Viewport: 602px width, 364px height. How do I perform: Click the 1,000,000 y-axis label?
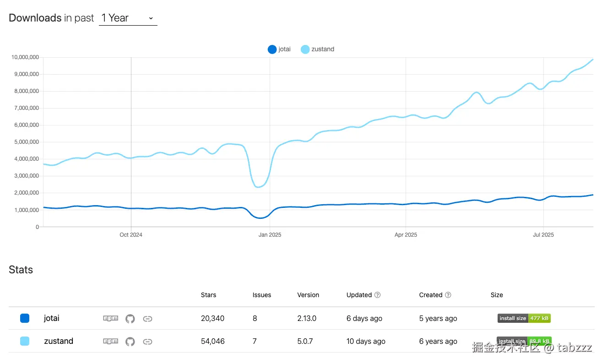[26, 210]
